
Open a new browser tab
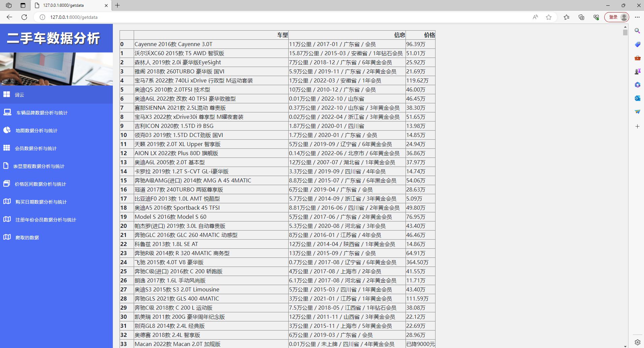point(118,5)
